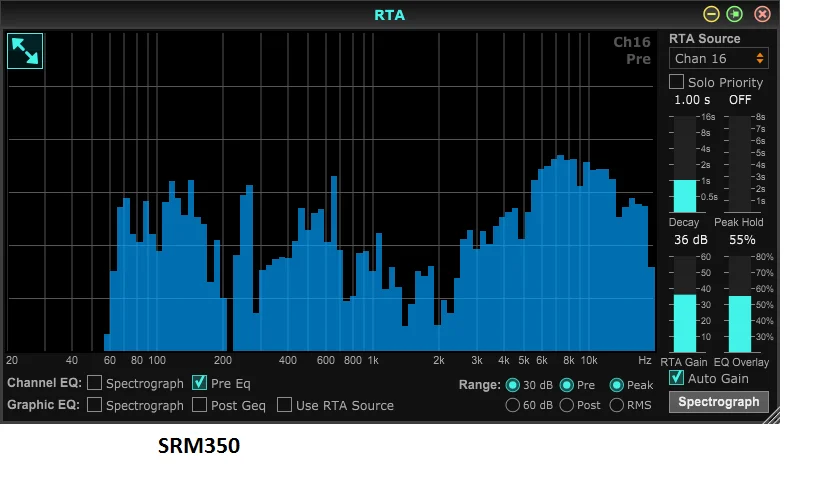Click the 1k frequency axis label
The width and height of the screenshot is (820, 487).
373,360
